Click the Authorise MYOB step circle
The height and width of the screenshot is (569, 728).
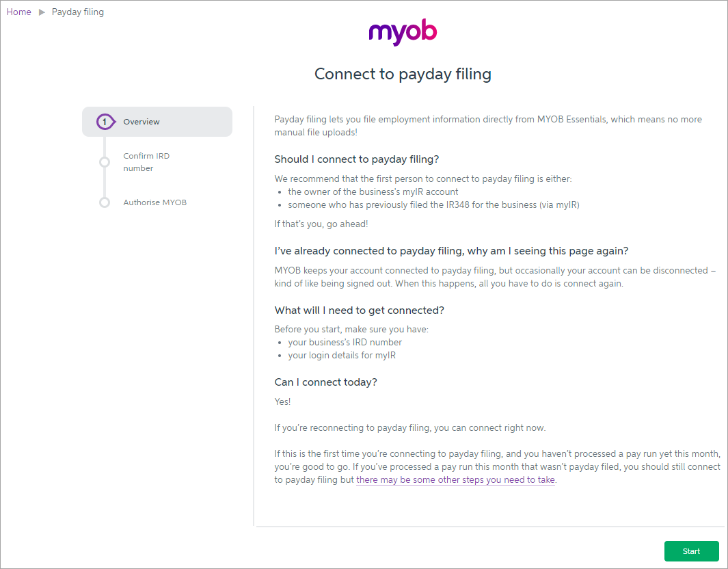click(105, 202)
